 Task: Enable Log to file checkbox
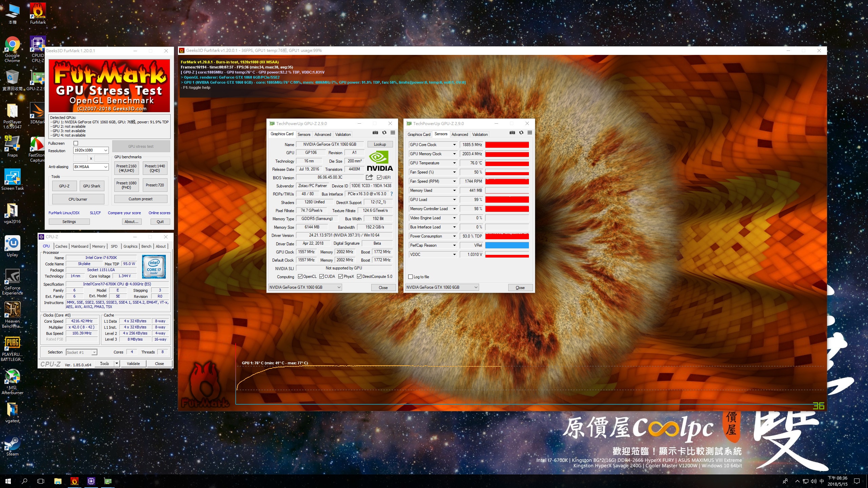(410, 277)
